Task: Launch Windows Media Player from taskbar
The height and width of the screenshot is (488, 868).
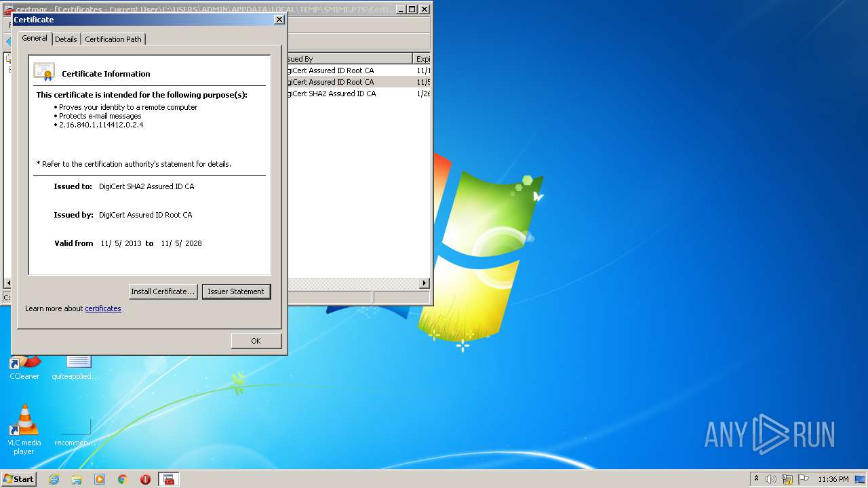Action: [x=100, y=479]
